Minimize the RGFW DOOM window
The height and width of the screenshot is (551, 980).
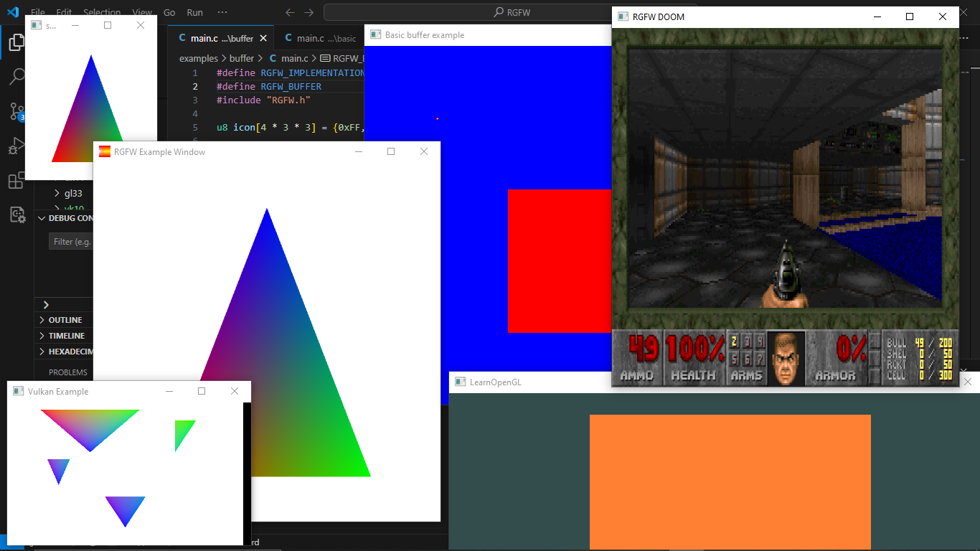(877, 17)
